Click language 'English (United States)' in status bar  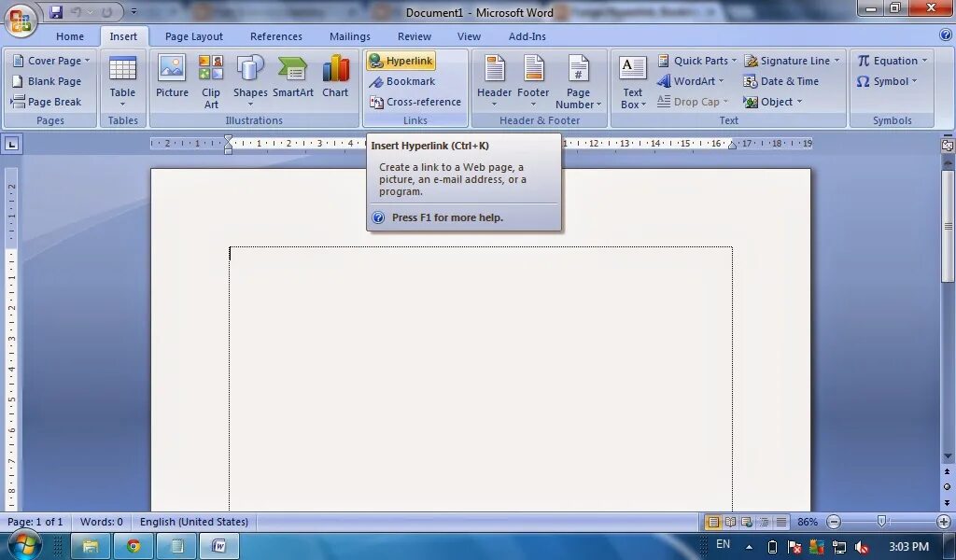(x=194, y=522)
